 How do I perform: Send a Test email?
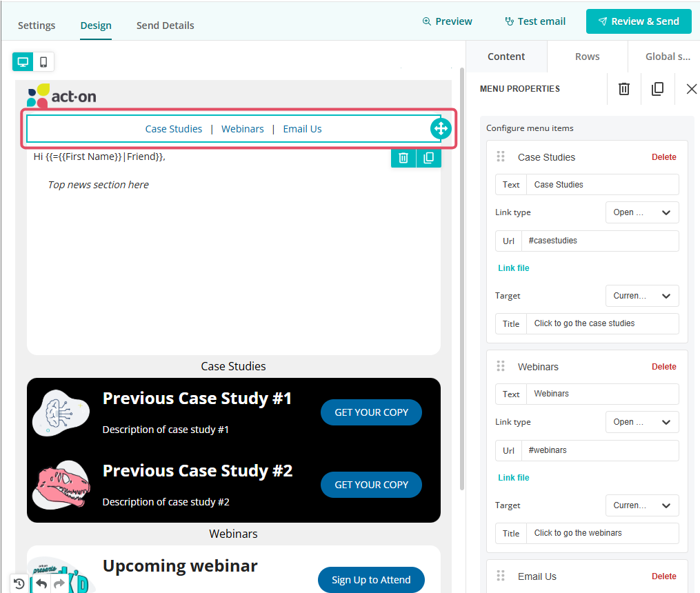pyautogui.click(x=534, y=21)
